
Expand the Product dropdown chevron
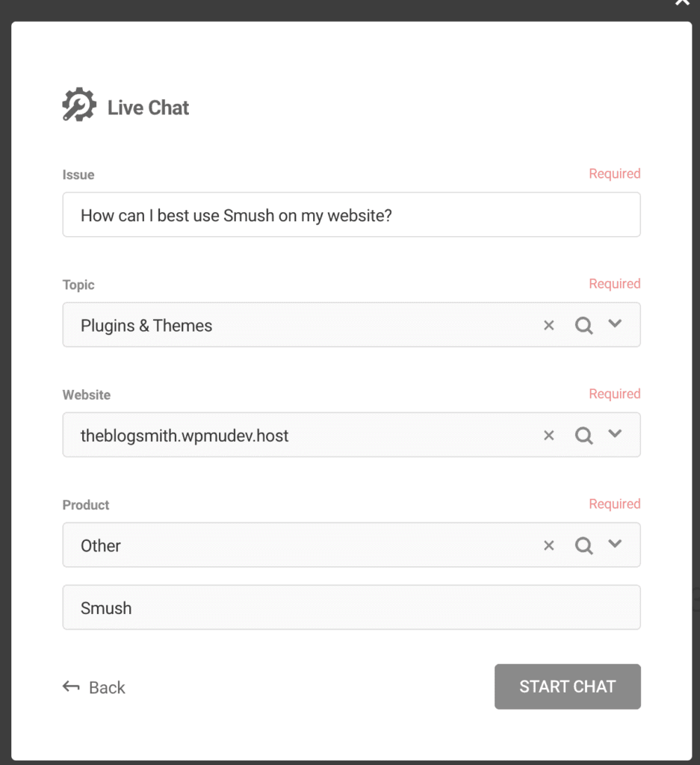[616, 545]
